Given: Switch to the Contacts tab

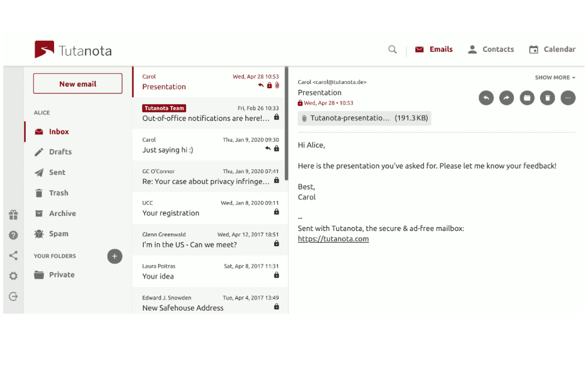Looking at the screenshot, I should pyautogui.click(x=491, y=49).
